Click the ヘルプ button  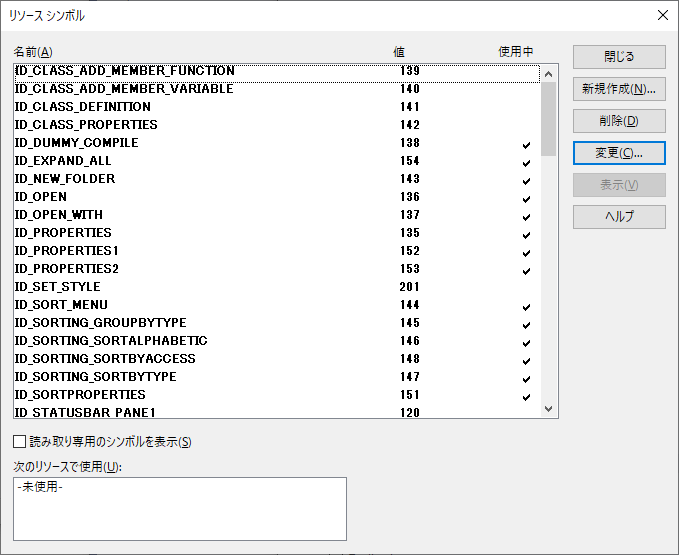[618, 217]
